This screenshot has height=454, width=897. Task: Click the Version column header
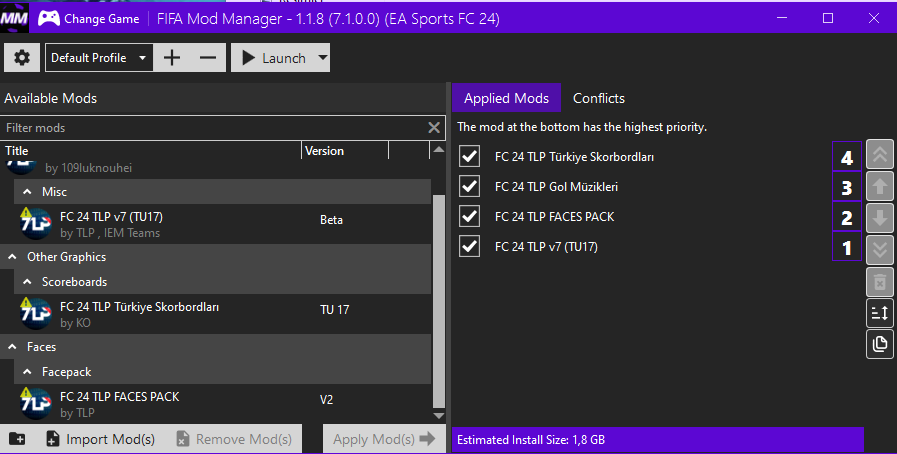tap(345, 151)
